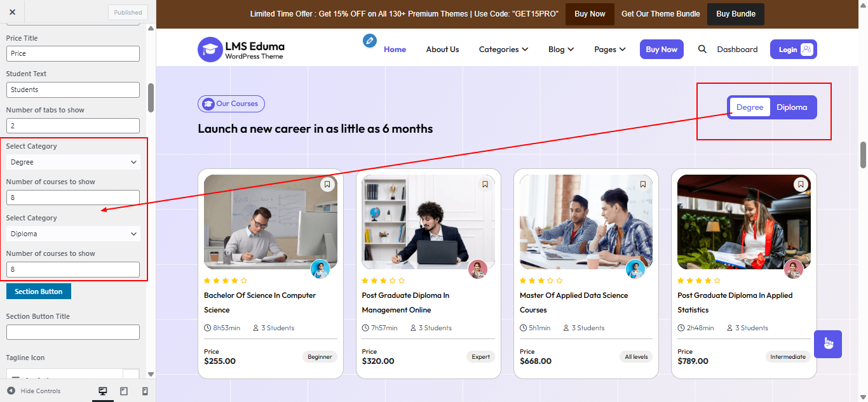Screen dimensions: 868x402
Task: Select the Diploma tab in the courses section
Action: [x=792, y=107]
